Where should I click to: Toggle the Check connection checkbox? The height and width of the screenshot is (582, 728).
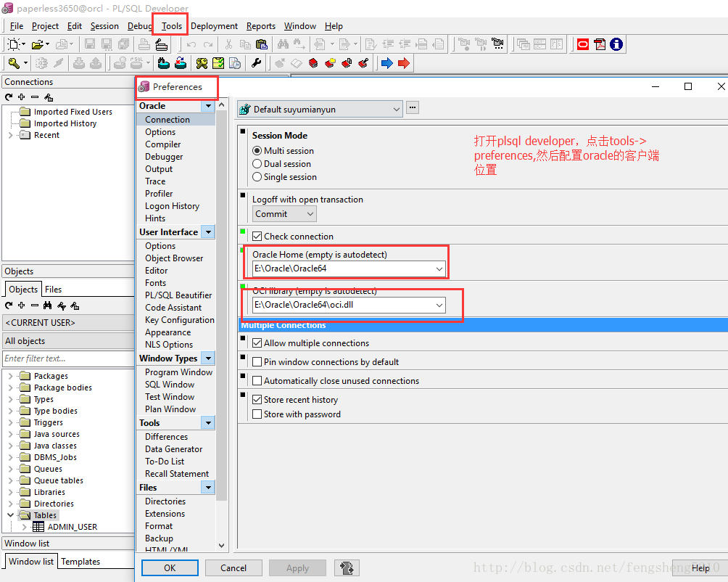click(257, 237)
